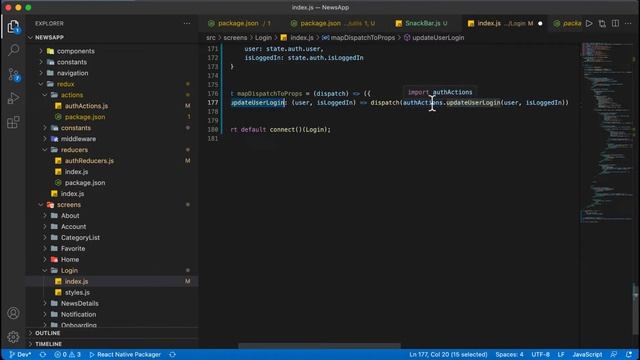Click the Explorer more actions ellipsis
This screenshot has height=360, width=640.
pyautogui.click(x=187, y=23)
